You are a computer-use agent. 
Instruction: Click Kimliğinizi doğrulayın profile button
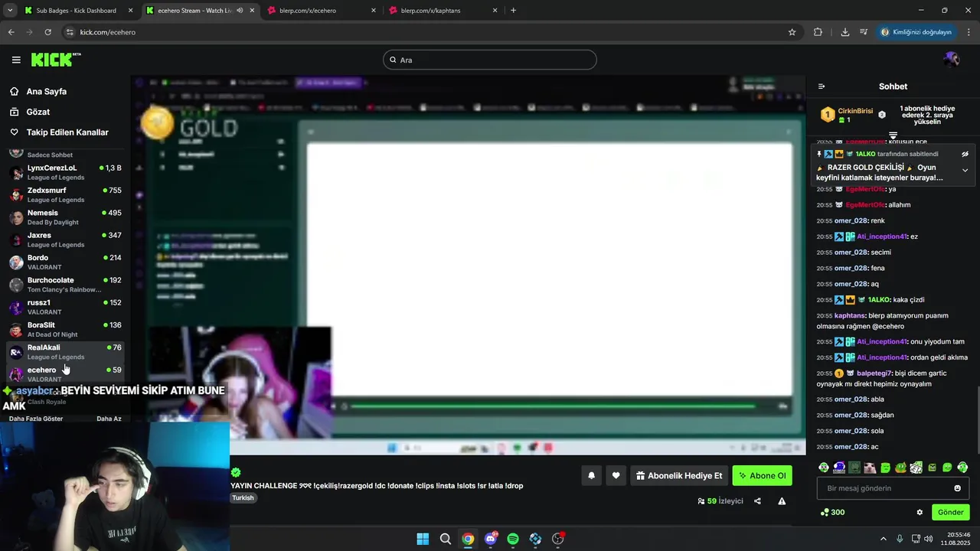click(x=916, y=32)
